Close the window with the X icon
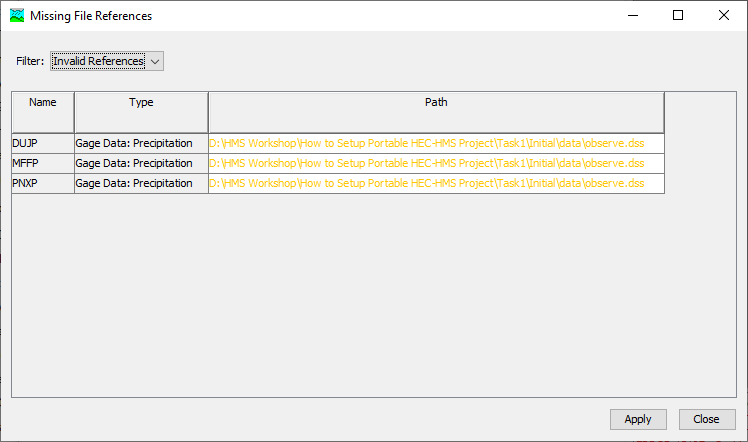This screenshot has height=442, width=748. pyautogui.click(x=724, y=16)
